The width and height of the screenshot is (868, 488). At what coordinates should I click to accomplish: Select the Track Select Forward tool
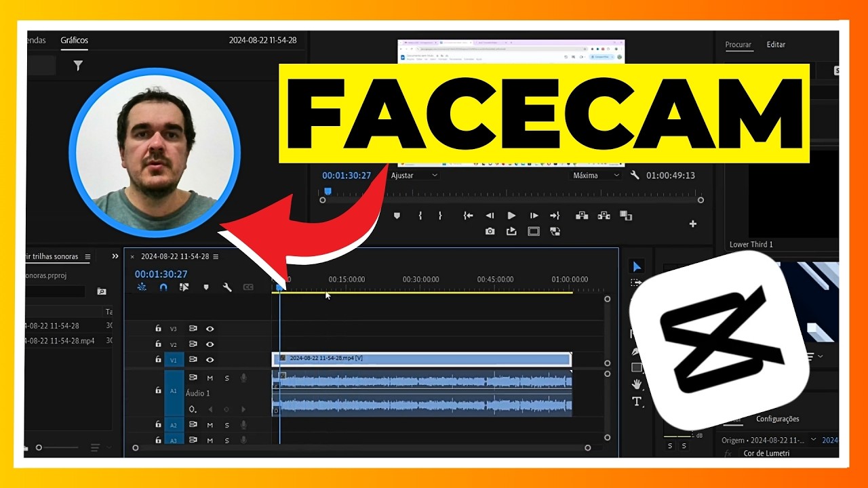636,283
